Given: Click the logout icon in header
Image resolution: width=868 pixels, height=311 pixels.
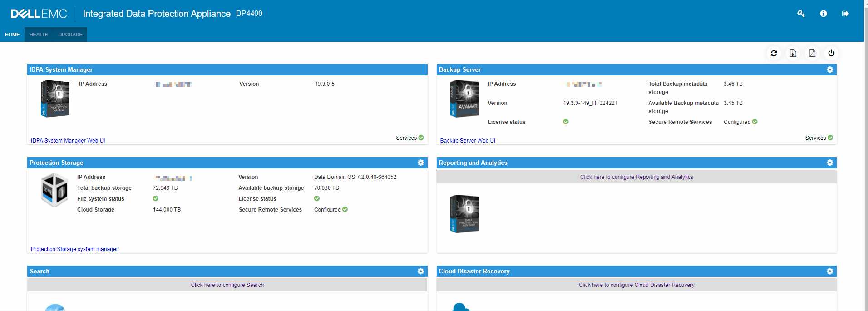Looking at the screenshot, I should click(x=845, y=14).
